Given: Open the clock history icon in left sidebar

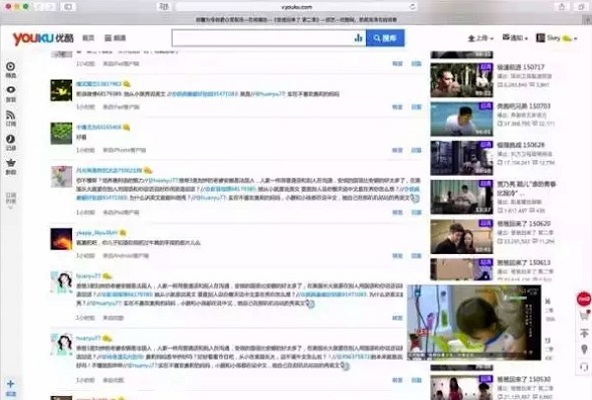Looking at the screenshot, I should 11,139.
